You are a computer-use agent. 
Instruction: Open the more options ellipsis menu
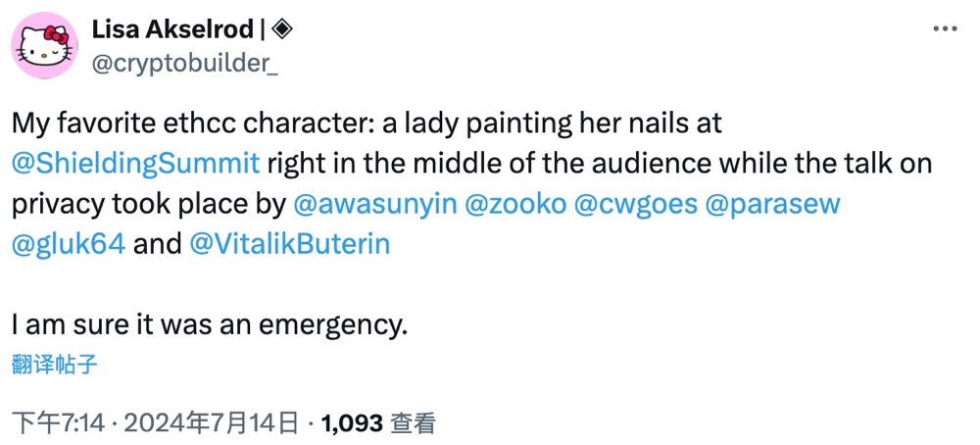coord(944,29)
